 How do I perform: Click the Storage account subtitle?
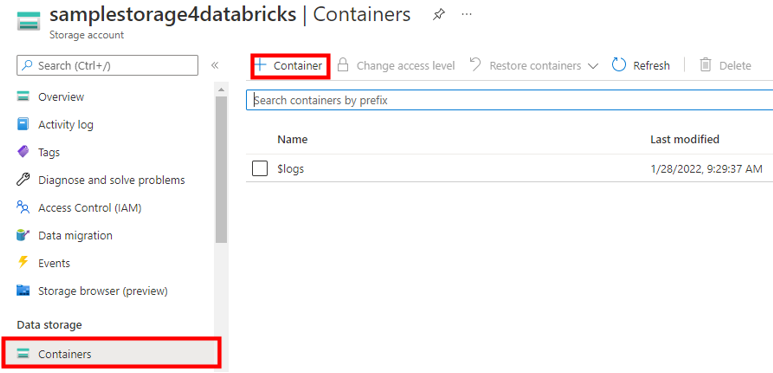coord(87,35)
